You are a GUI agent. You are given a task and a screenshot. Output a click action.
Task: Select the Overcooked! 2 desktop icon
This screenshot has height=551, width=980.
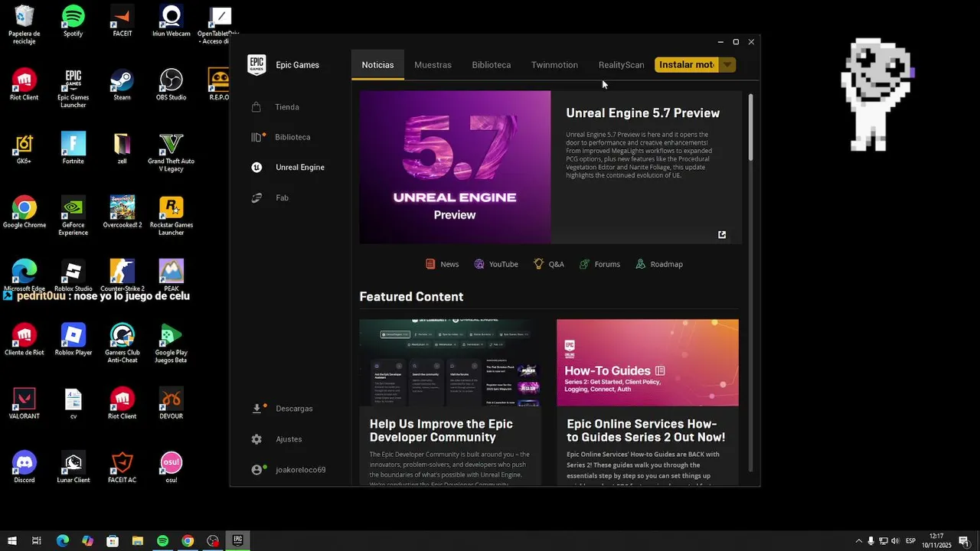pos(122,212)
